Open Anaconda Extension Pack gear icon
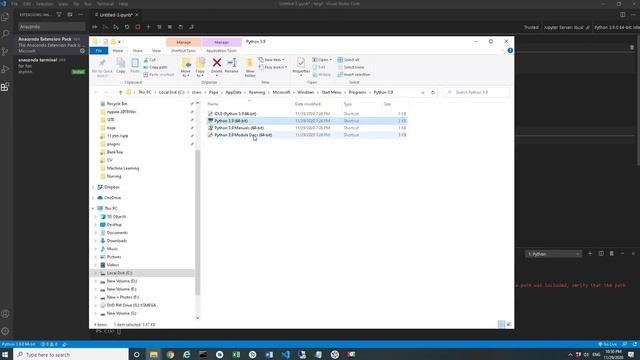The height and width of the screenshot is (360, 640). click(82, 51)
